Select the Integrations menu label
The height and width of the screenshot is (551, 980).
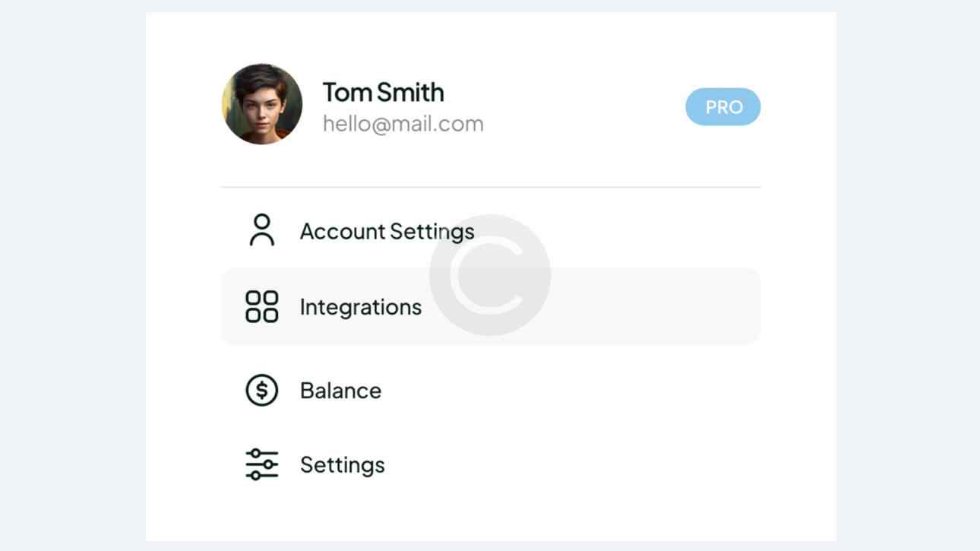pyautogui.click(x=360, y=307)
